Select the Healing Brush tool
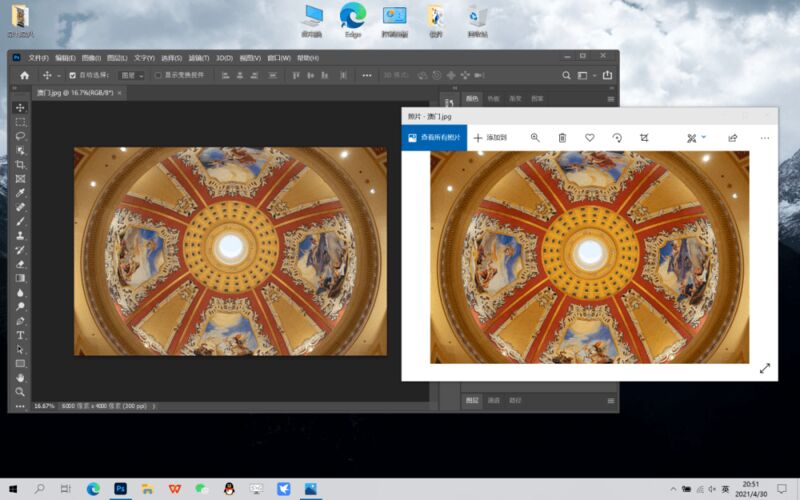Viewport: 800px width, 500px height. pyautogui.click(x=20, y=207)
